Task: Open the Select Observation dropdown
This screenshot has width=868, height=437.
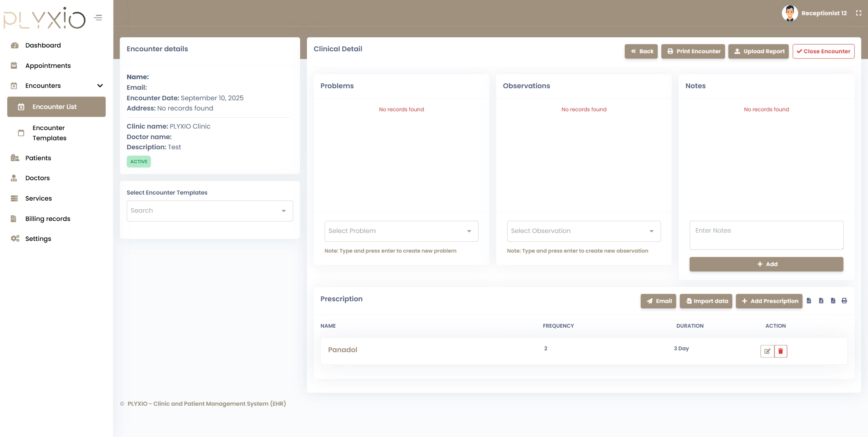Action: coord(583,231)
